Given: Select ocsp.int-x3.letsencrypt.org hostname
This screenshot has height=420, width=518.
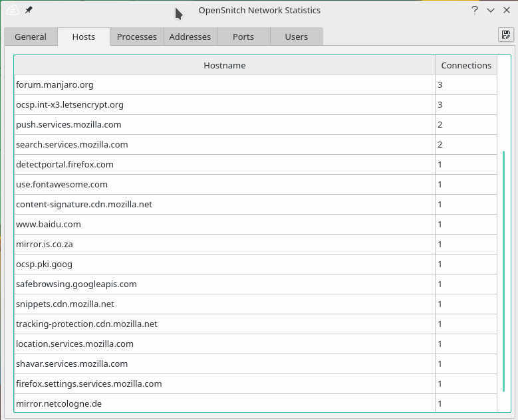Looking at the screenshot, I should (70, 105).
